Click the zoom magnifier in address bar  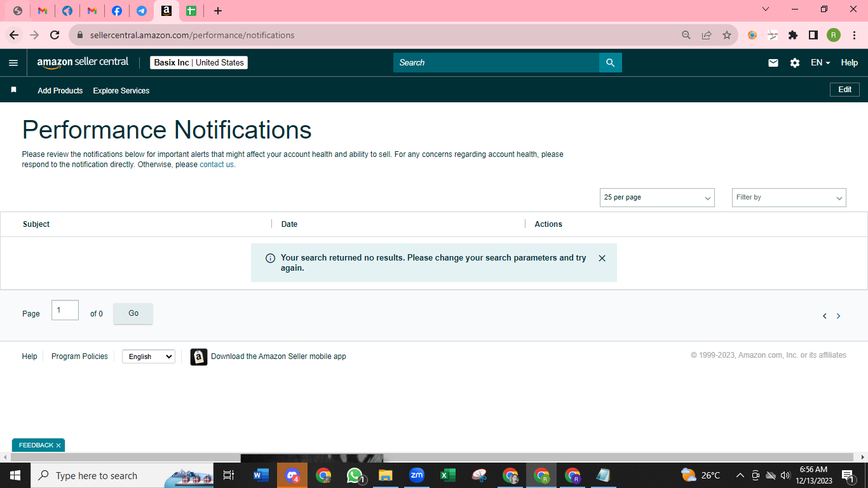coord(686,35)
